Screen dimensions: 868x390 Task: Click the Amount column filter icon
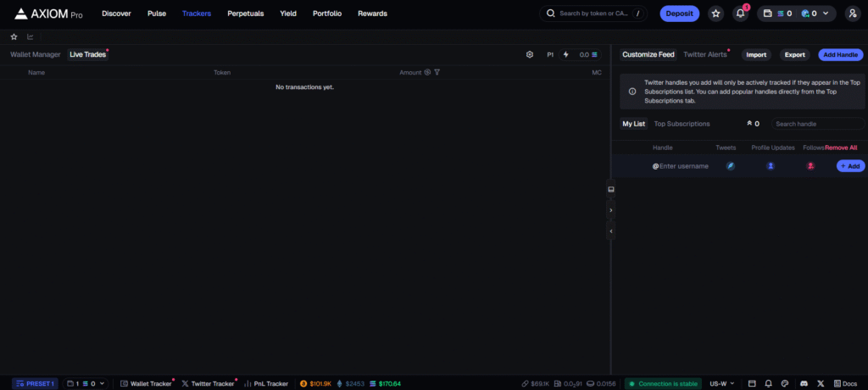coord(437,73)
